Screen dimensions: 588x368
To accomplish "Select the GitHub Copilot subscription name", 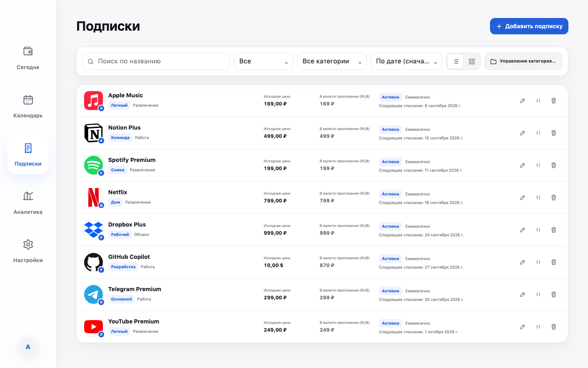I will tap(129, 257).
